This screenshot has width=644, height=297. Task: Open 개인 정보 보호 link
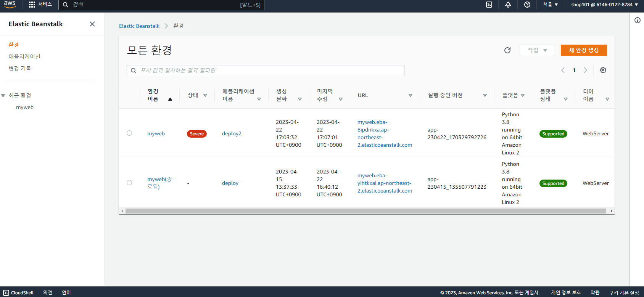566,292
